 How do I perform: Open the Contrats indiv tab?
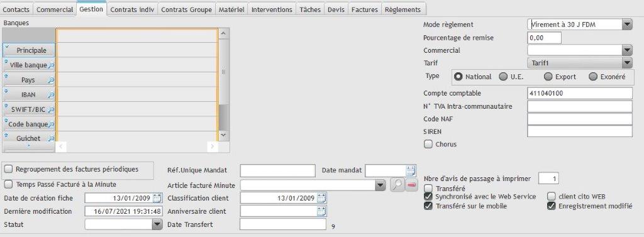(132, 9)
